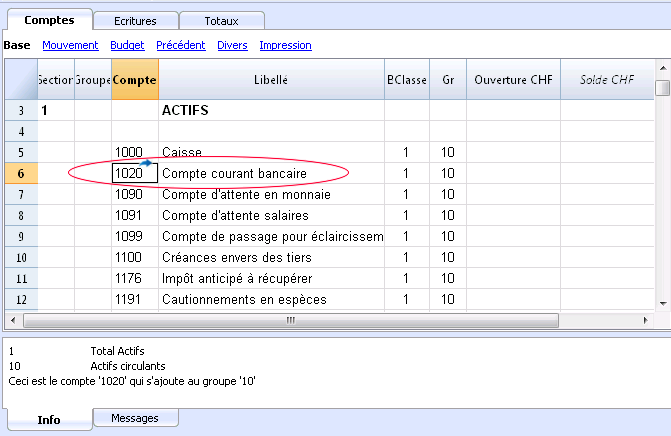
Task: Switch to the Comptes tab
Action: tap(50, 20)
